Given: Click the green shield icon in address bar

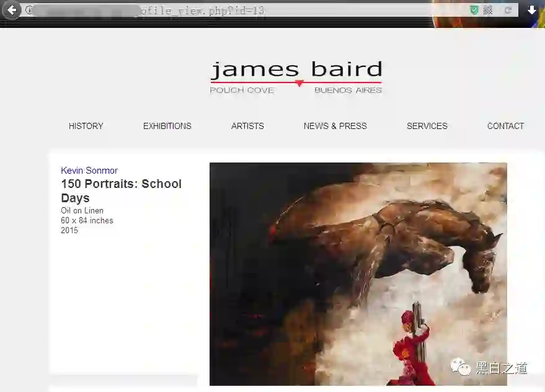Looking at the screenshot, I should [x=474, y=10].
